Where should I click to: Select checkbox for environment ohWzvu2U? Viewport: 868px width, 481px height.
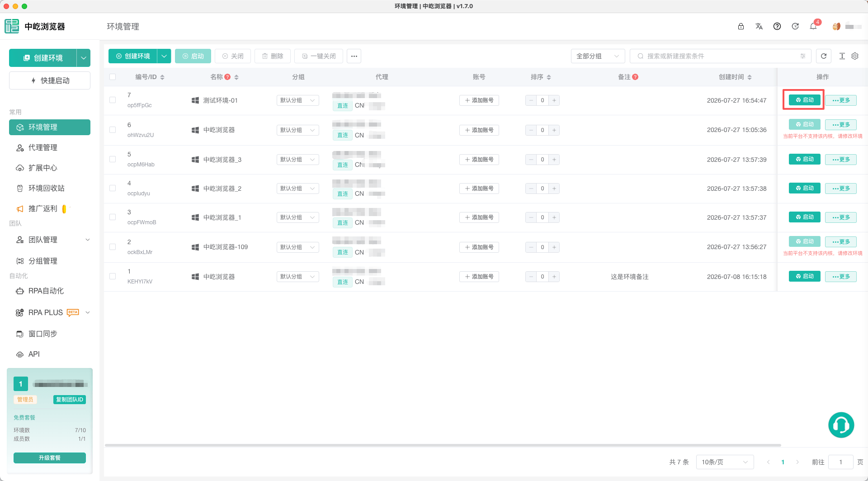(x=113, y=130)
